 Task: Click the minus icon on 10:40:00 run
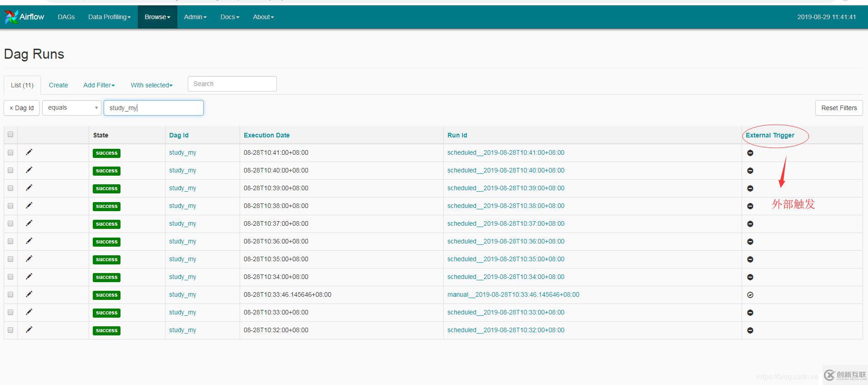tap(750, 171)
